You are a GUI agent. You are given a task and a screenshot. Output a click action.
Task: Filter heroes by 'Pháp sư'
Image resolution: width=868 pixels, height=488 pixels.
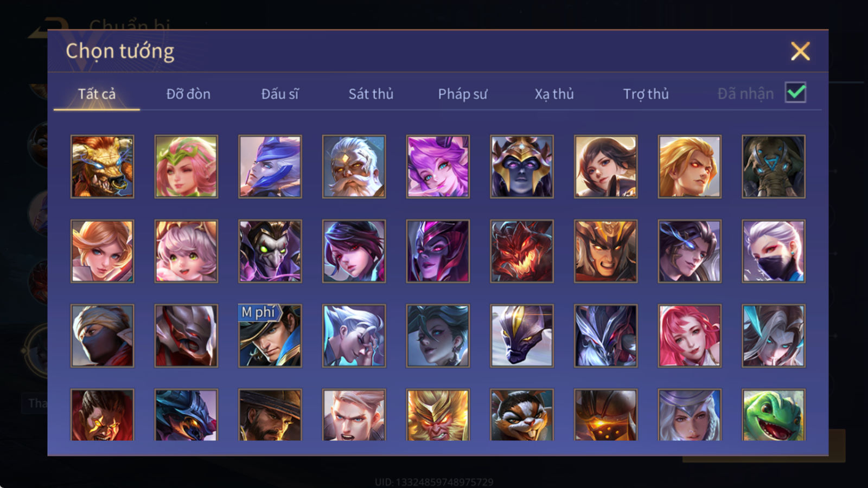pyautogui.click(x=462, y=94)
